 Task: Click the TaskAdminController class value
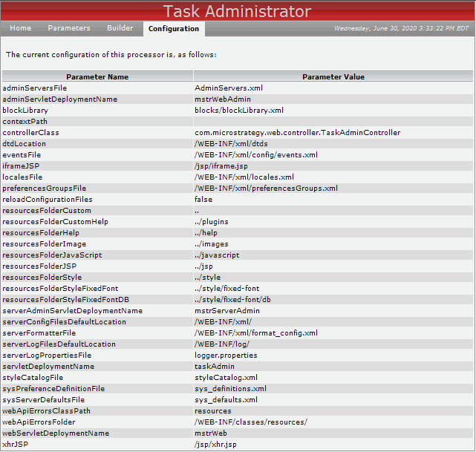(298, 133)
